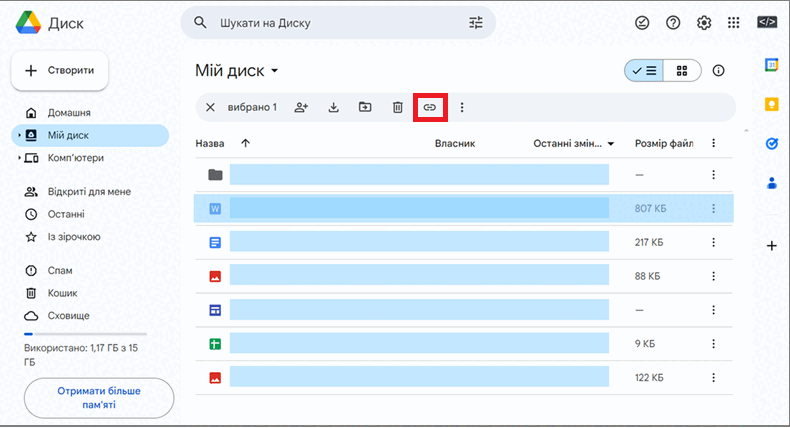The width and height of the screenshot is (790, 428).
Task: Open the Останні змін... column dropdown
Action: tap(611, 144)
